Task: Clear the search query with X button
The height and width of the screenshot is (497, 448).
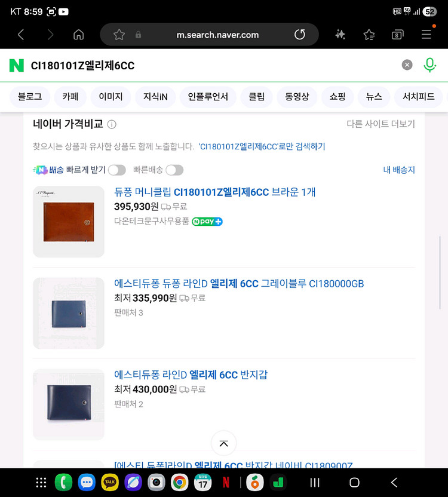Action: (x=407, y=65)
